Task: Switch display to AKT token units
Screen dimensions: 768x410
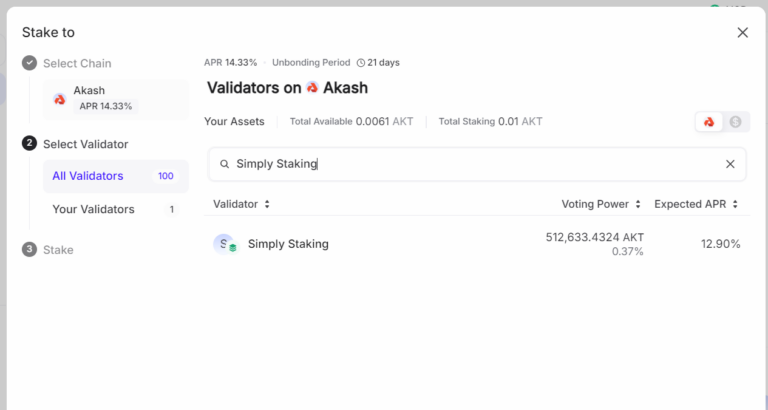Action: [x=709, y=122]
